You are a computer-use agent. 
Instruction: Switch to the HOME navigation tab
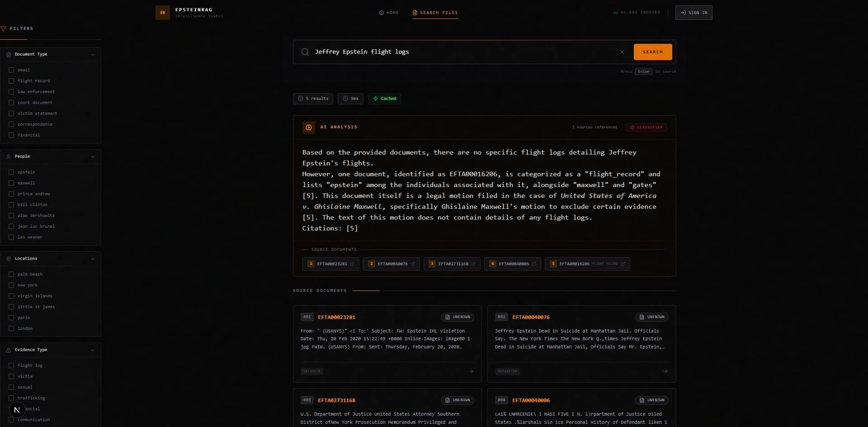(389, 13)
